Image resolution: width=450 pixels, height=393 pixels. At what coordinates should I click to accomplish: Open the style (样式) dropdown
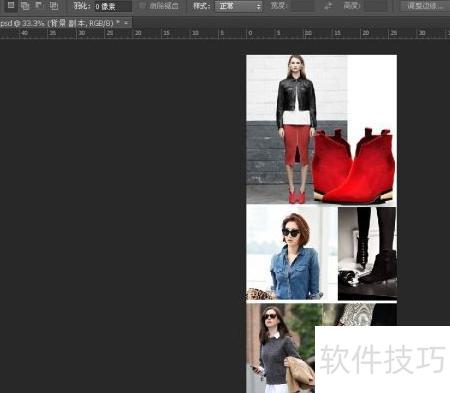[x=238, y=6]
